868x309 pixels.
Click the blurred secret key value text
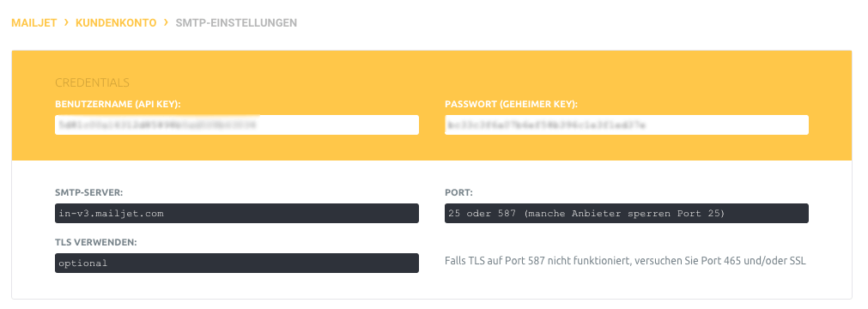tap(545, 125)
